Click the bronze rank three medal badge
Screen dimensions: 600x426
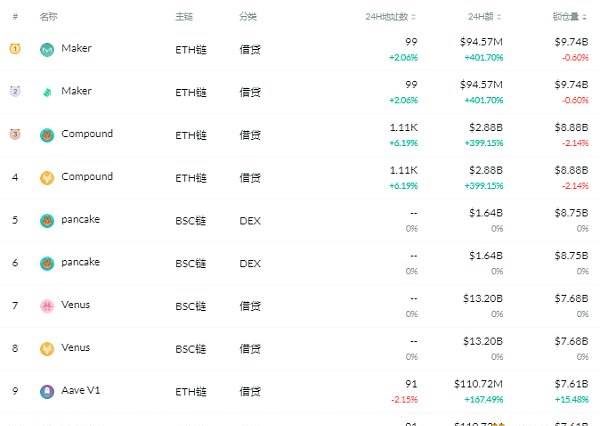(15, 134)
